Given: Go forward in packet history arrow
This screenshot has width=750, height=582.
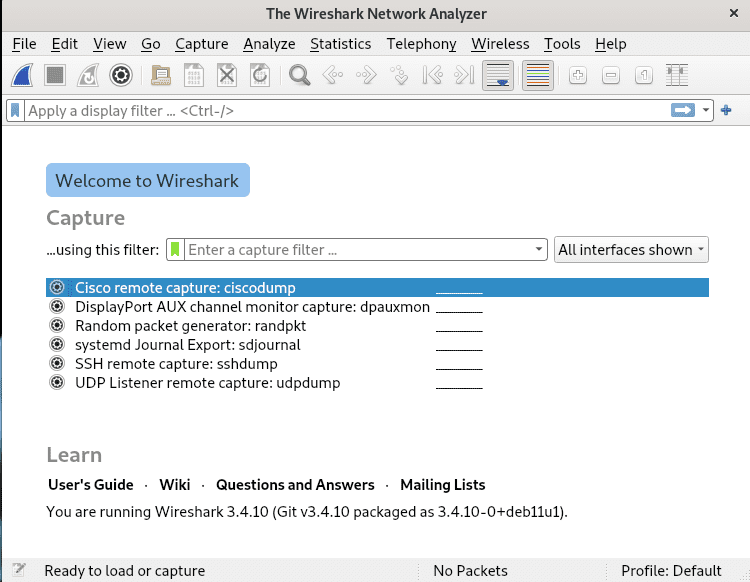Looking at the screenshot, I should pyautogui.click(x=366, y=76).
